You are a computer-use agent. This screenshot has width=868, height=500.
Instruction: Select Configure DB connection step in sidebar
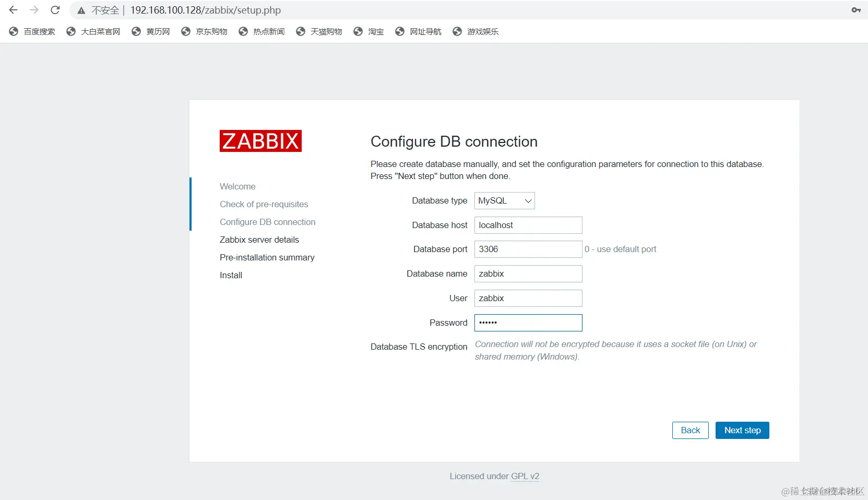tap(267, 222)
